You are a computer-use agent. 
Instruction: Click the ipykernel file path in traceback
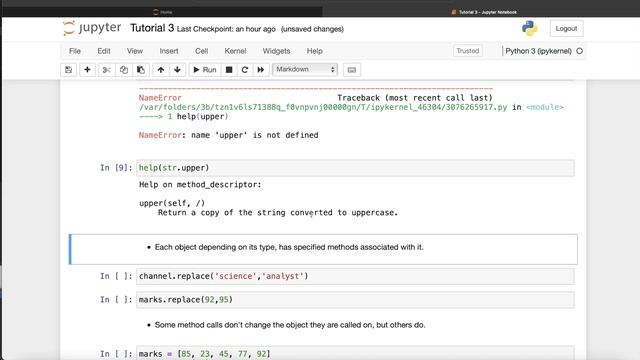tap(323, 107)
